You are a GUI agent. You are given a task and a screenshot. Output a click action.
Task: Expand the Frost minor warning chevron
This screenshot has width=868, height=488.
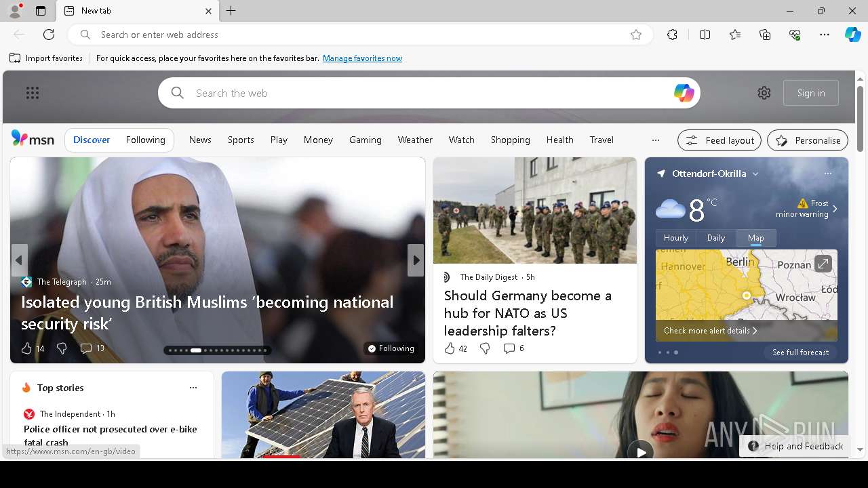(x=835, y=209)
